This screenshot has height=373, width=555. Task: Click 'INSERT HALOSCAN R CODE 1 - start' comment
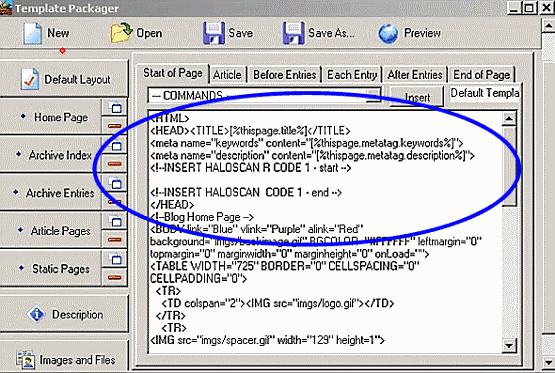click(x=251, y=168)
